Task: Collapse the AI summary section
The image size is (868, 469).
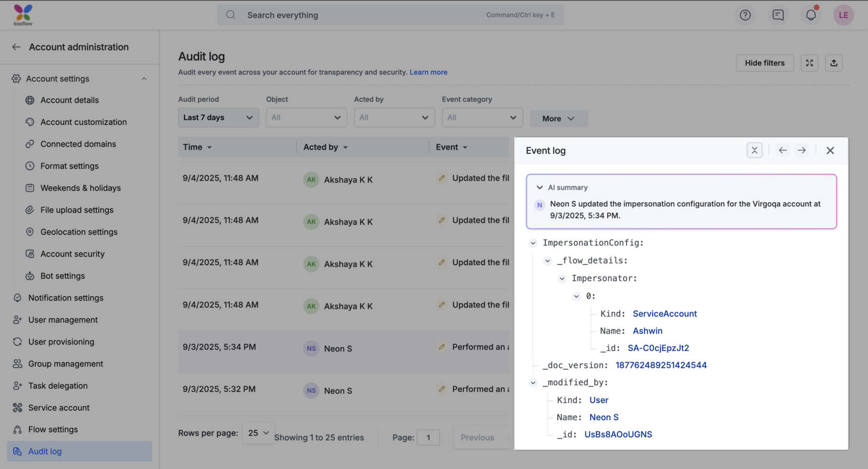Action: point(539,188)
